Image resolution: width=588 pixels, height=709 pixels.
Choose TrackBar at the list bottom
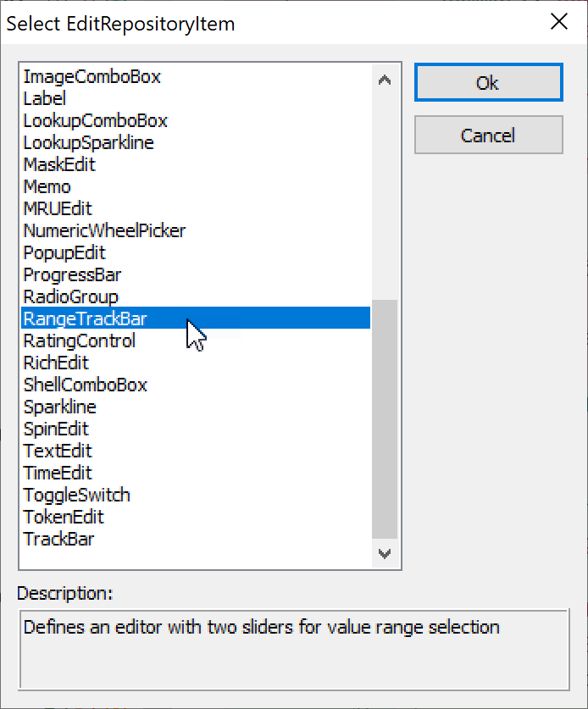pyautogui.click(x=58, y=540)
